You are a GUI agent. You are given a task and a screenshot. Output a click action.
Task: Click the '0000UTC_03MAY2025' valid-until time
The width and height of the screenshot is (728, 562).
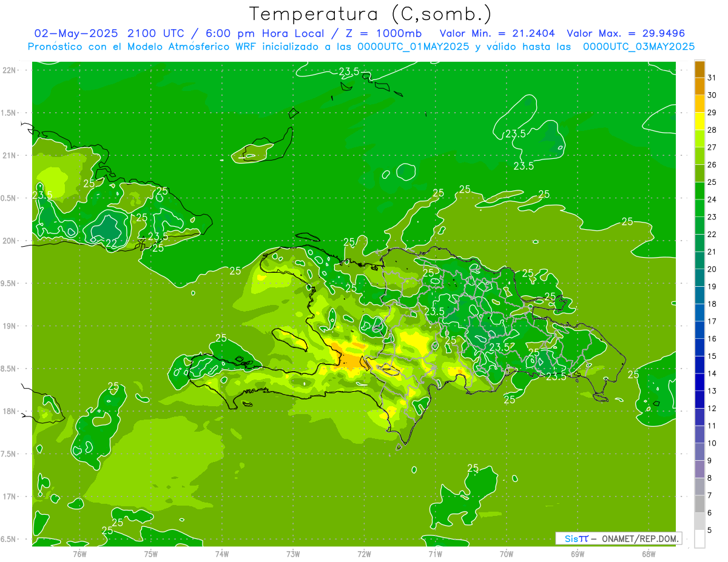pyautogui.click(x=639, y=47)
